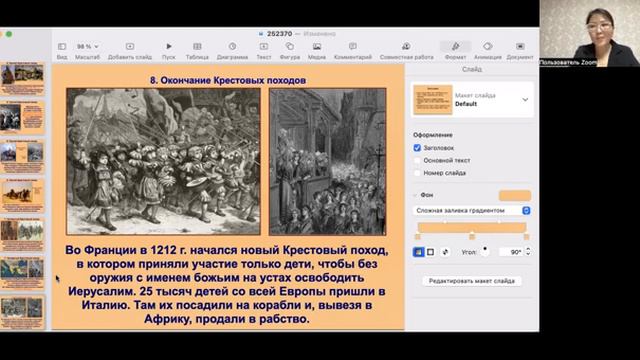Select the seventh slide thumbnail in navigator
The width and height of the screenshot is (640, 360).
(22, 312)
